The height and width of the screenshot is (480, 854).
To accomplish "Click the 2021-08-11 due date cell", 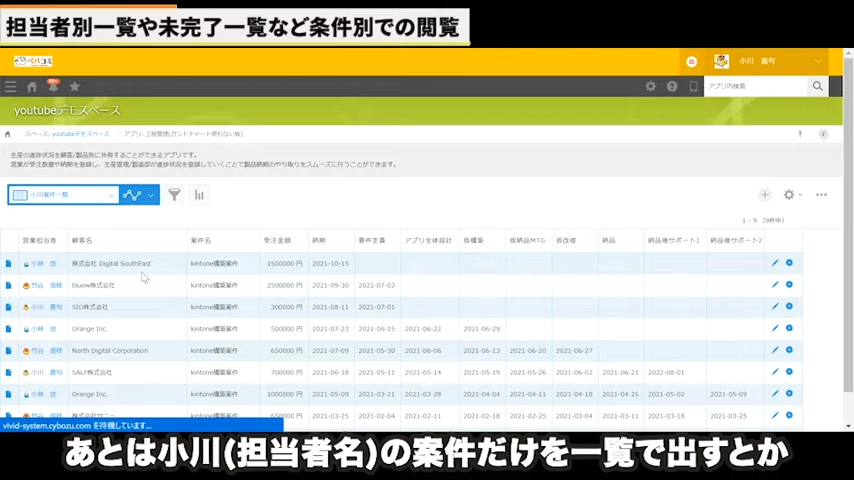I will point(330,307).
